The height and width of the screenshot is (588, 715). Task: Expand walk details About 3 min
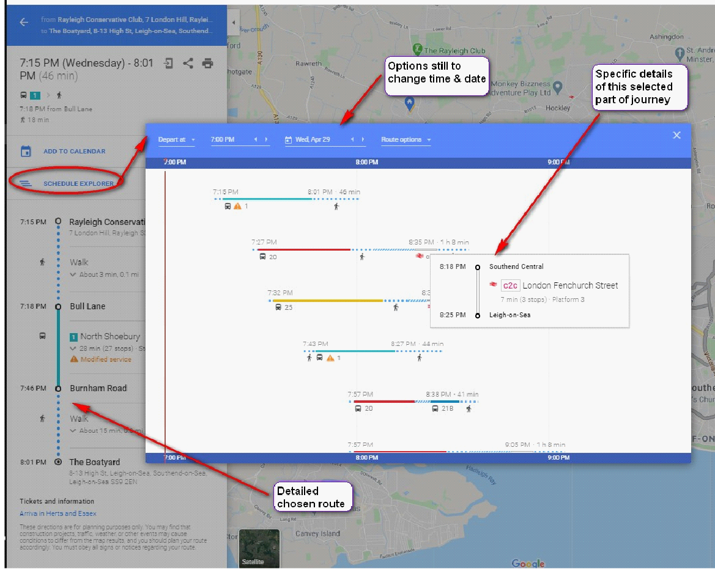[73, 274]
